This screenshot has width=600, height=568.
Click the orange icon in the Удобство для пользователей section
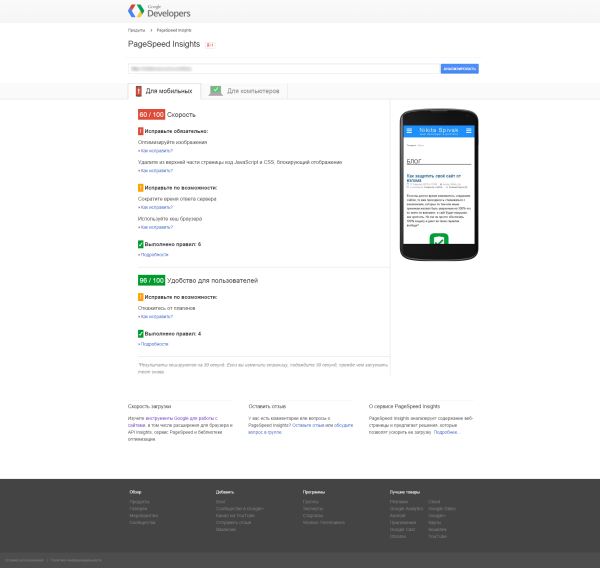[140, 297]
